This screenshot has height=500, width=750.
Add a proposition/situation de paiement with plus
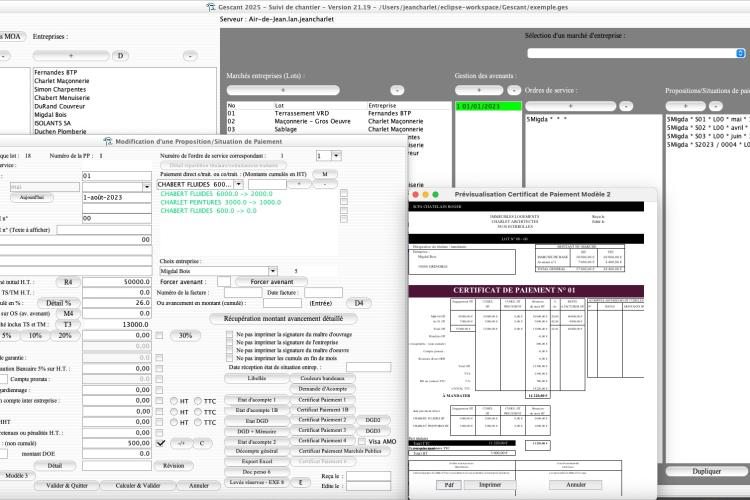[685, 106]
